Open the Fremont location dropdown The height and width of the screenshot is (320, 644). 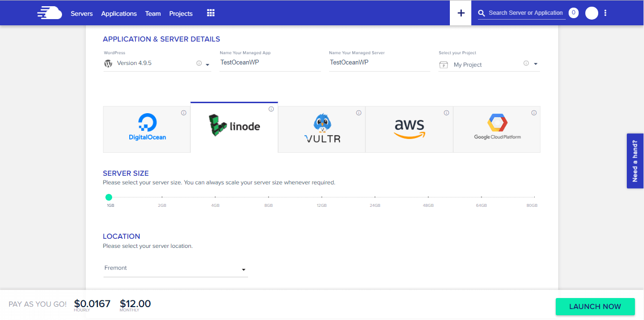[x=176, y=268]
